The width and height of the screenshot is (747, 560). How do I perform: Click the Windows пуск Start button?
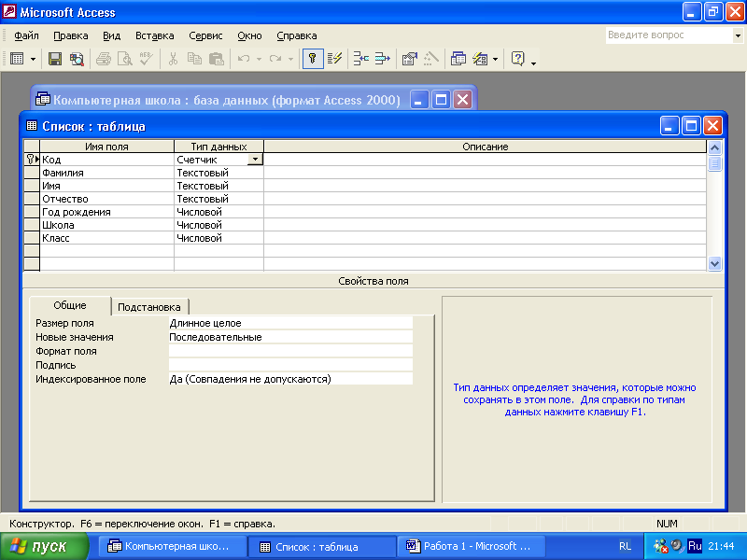[x=44, y=546]
